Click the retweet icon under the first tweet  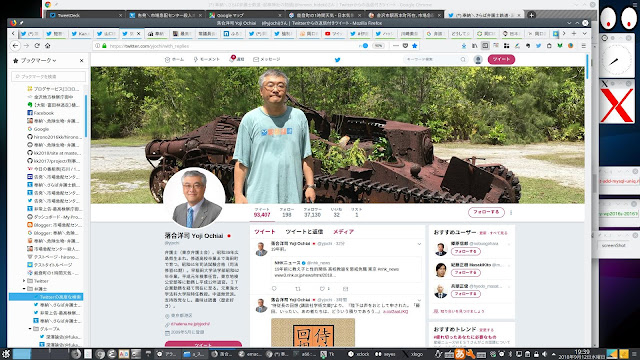298,289
